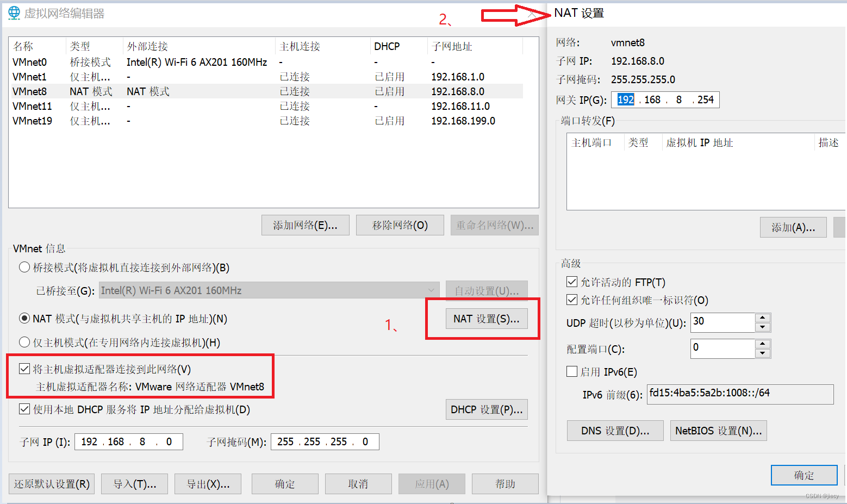Select the NAT 模式 radio button
The image size is (847, 504).
(x=24, y=318)
